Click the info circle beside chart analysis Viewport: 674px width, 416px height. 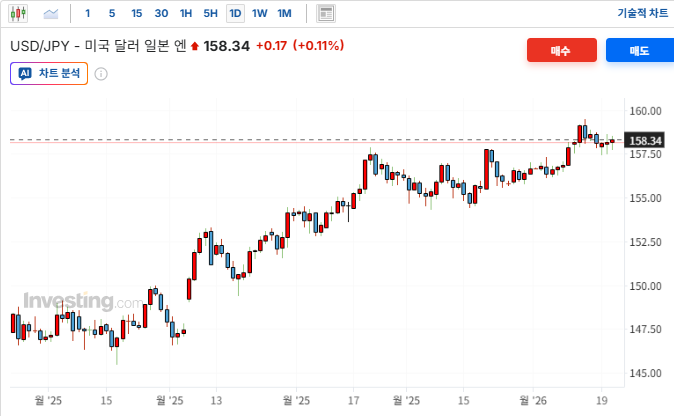pyautogui.click(x=101, y=74)
